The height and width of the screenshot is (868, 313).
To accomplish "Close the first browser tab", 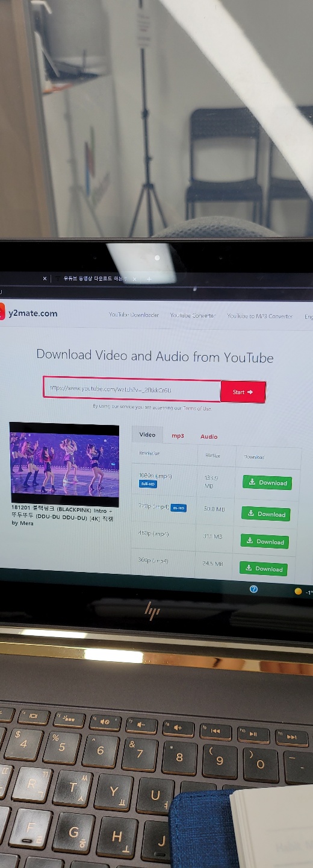I will coord(45,279).
